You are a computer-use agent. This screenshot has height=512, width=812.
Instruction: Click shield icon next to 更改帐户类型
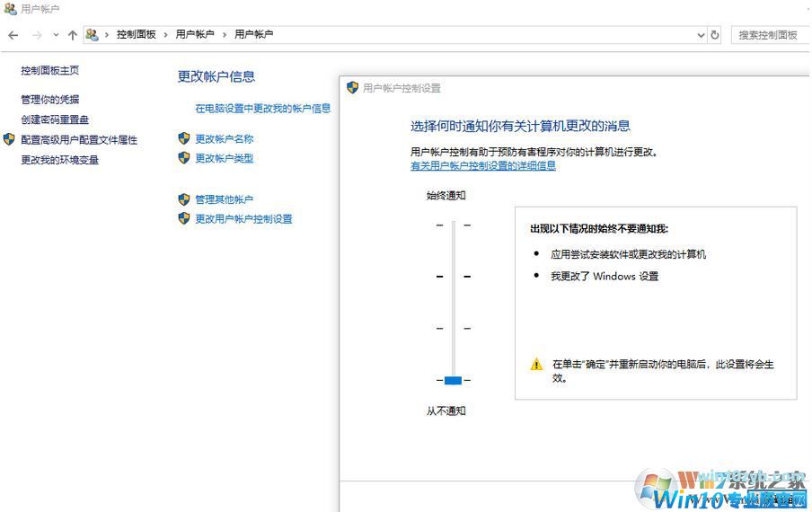184,158
